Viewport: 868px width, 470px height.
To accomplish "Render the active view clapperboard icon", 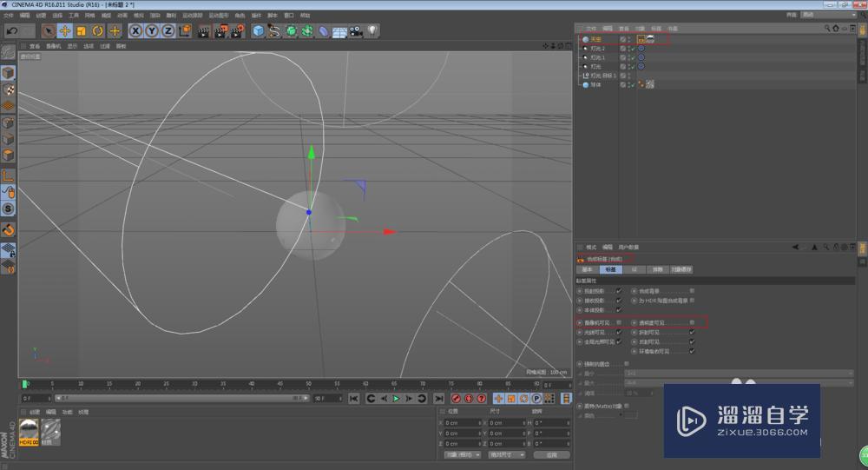I will tap(204, 31).
